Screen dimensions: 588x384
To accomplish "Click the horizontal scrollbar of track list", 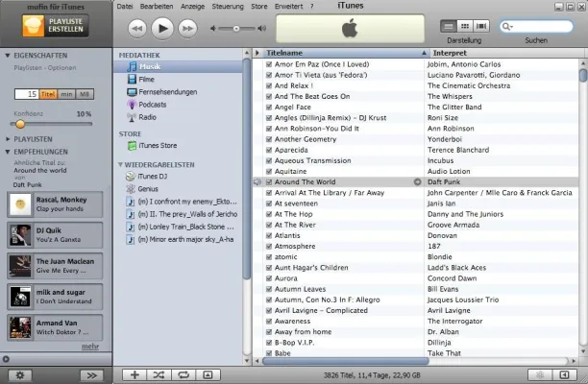I will tap(345, 361).
